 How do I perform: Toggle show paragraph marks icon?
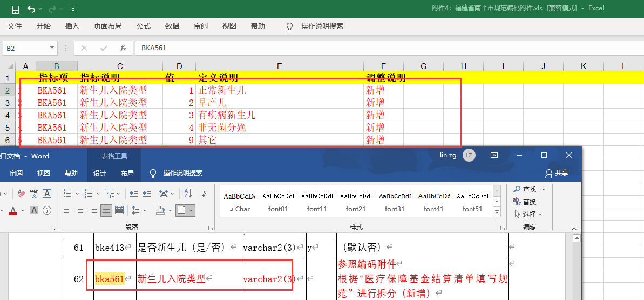point(205,192)
